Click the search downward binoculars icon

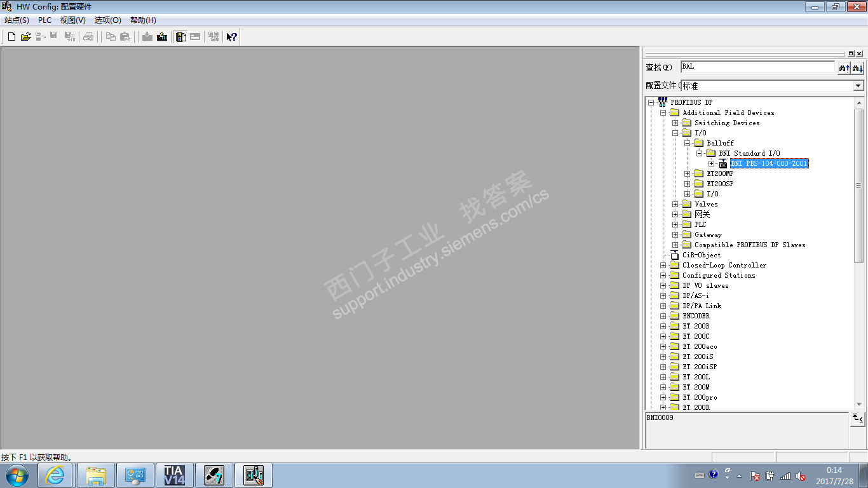pyautogui.click(x=857, y=67)
